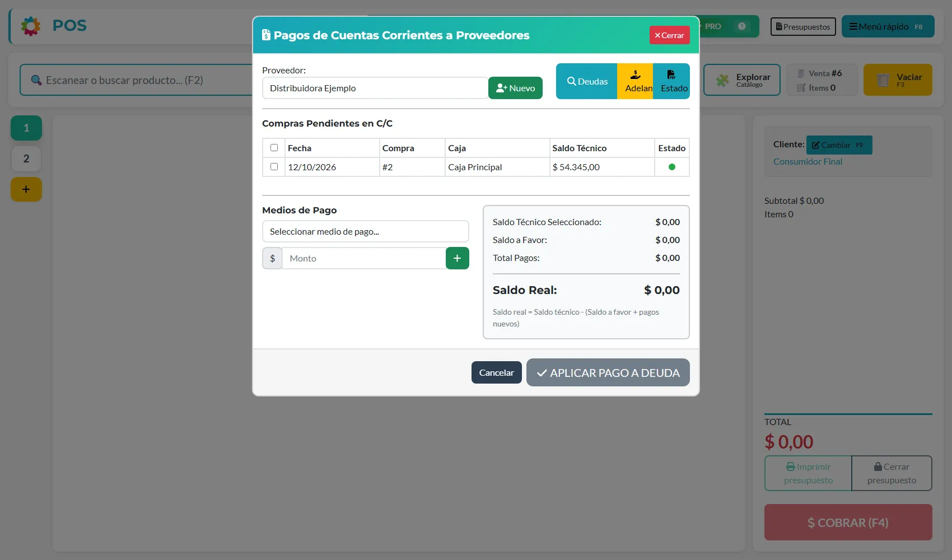
Task: Empty the cart with Vaciar
Action: click(898, 80)
